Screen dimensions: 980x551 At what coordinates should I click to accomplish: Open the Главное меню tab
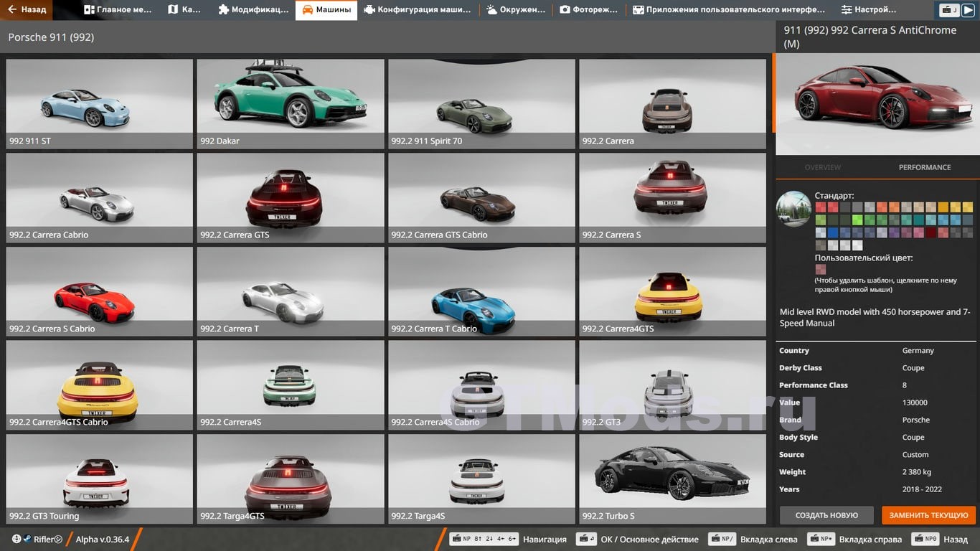(x=118, y=10)
